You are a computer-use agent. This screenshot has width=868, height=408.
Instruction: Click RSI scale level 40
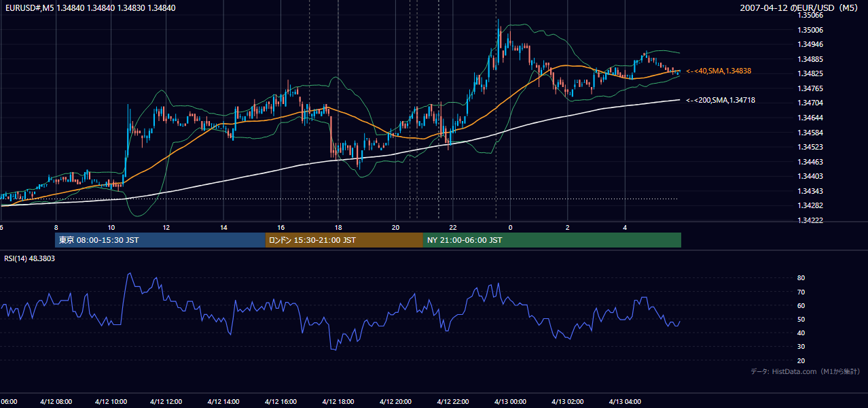tap(801, 333)
